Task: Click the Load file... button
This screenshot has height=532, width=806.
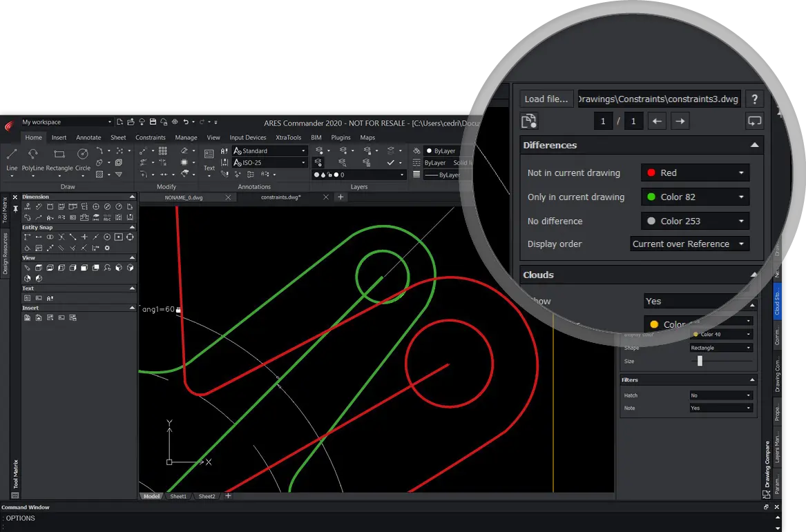Action: pos(547,99)
